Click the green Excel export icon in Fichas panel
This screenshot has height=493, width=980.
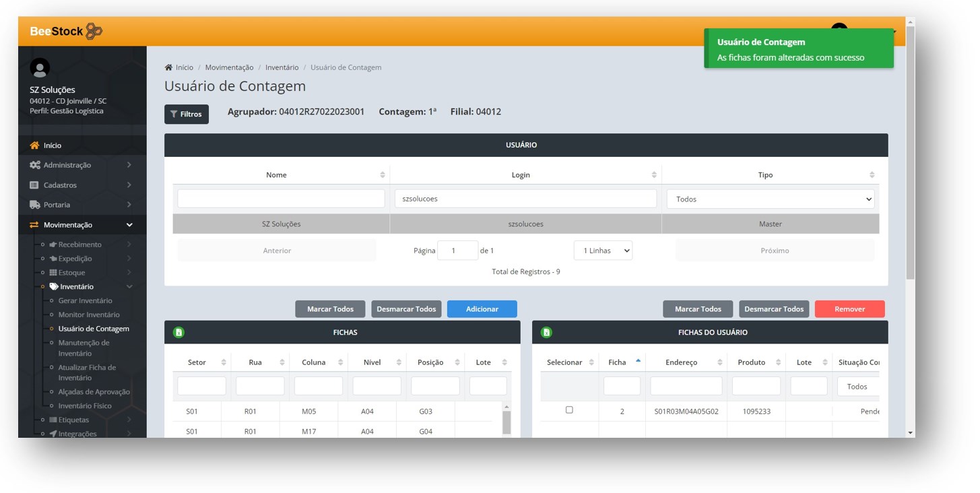pyautogui.click(x=179, y=332)
